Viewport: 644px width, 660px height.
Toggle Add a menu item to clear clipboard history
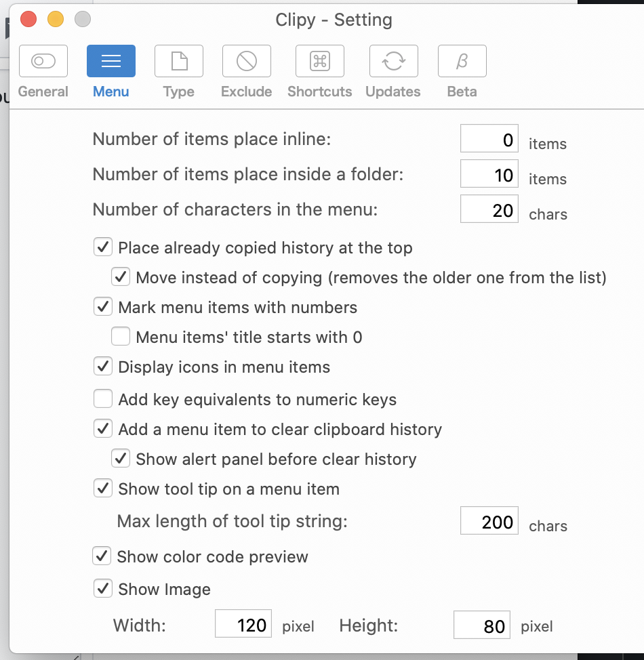[103, 428]
